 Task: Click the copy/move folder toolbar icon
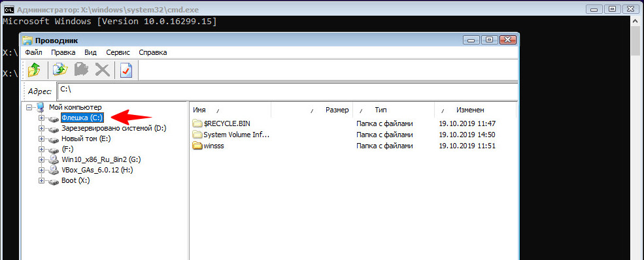coord(60,70)
